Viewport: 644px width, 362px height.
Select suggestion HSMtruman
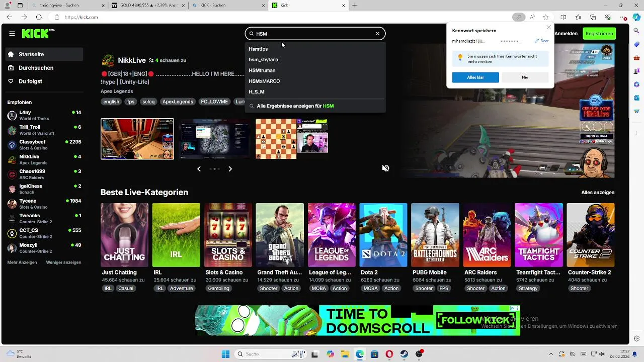[315, 70]
